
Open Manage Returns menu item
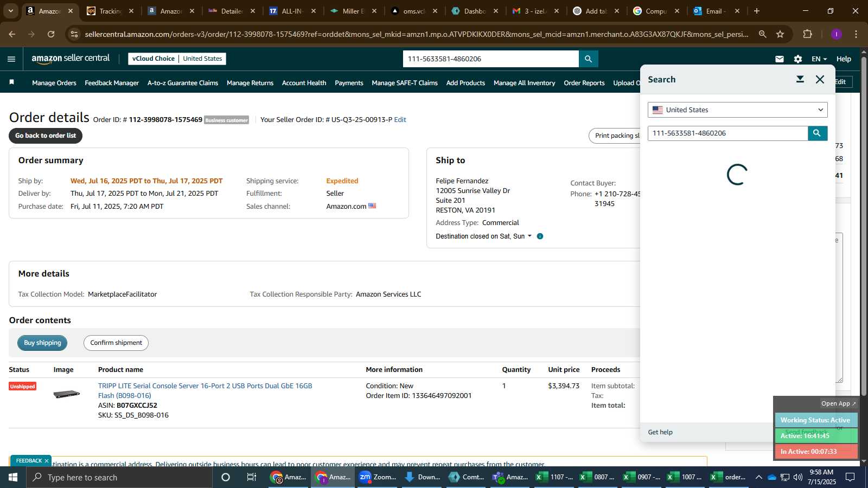250,83
